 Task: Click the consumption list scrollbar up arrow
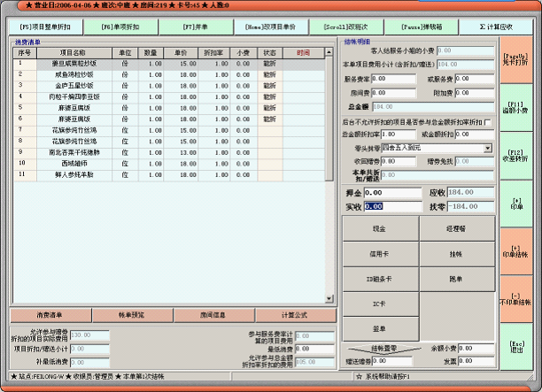pyautogui.click(x=329, y=52)
